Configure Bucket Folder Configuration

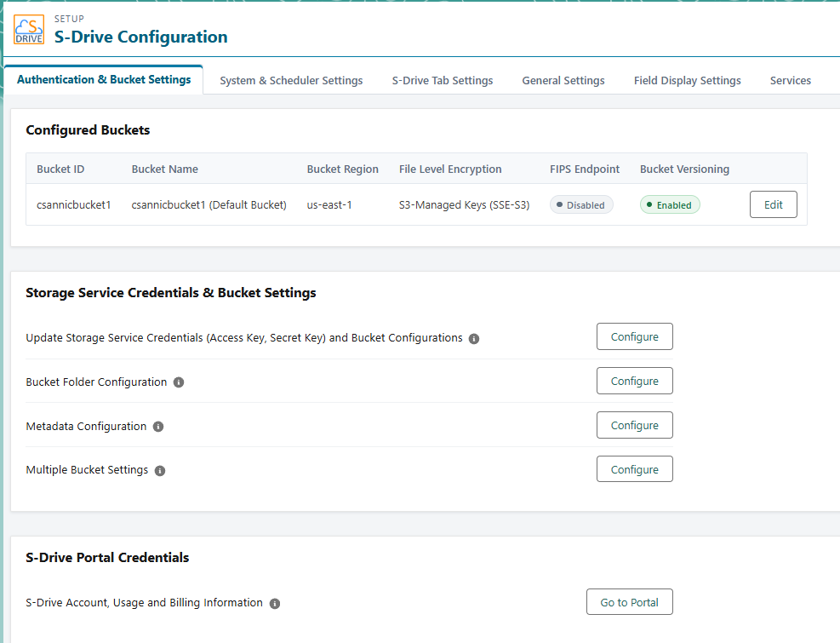(x=635, y=381)
